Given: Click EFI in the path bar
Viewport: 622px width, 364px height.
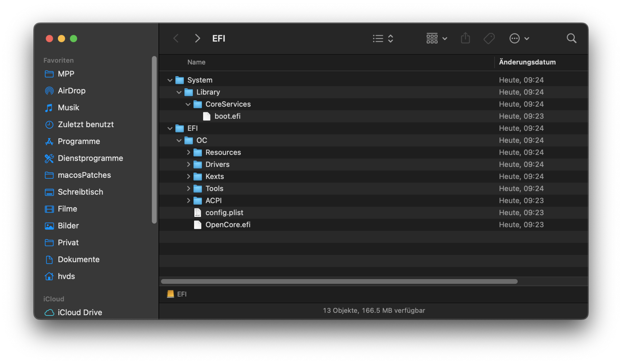Looking at the screenshot, I should coord(182,294).
